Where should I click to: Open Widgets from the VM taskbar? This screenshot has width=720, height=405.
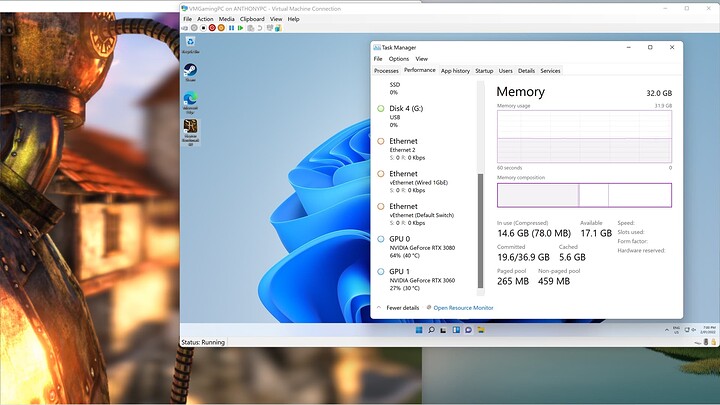click(x=456, y=330)
